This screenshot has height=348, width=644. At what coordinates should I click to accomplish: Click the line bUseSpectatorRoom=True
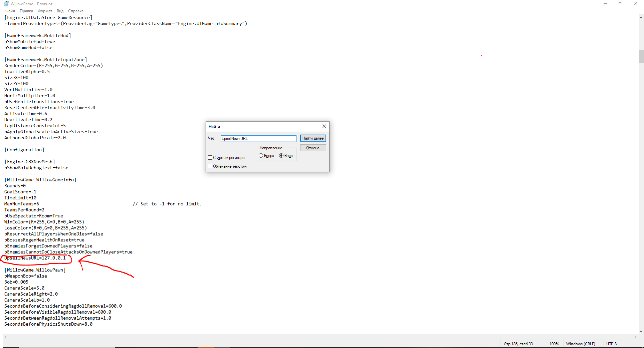point(34,216)
